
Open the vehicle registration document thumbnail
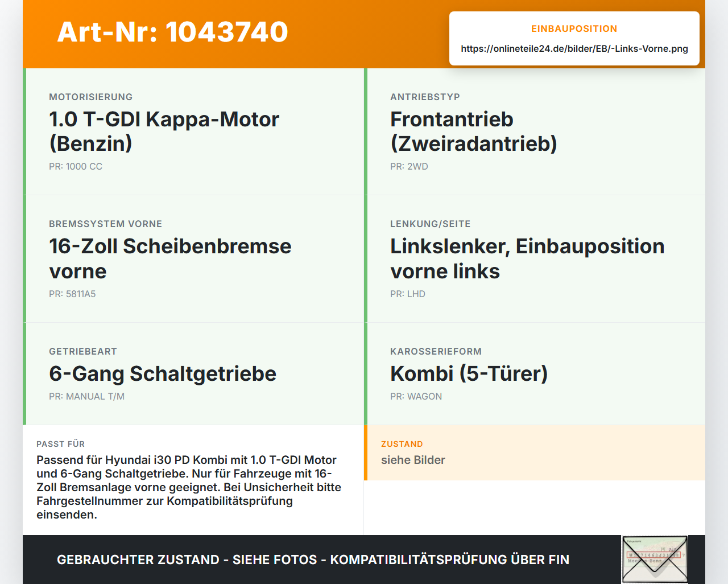[x=655, y=560]
